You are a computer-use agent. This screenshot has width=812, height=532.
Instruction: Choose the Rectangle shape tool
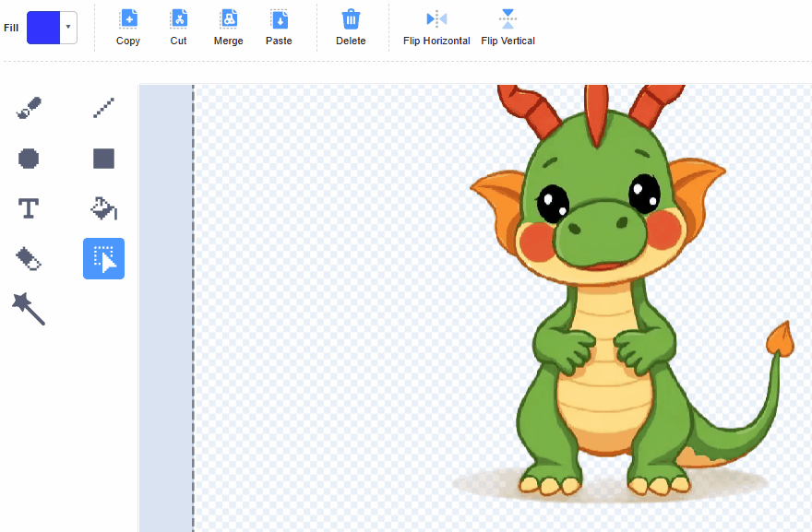[103, 159]
